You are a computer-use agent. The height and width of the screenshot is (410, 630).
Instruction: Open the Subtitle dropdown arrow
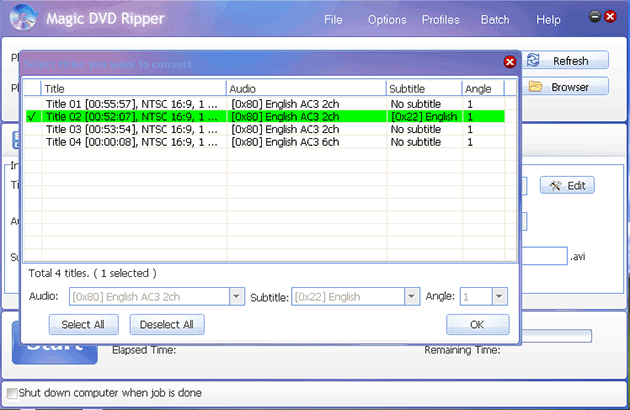coord(411,297)
